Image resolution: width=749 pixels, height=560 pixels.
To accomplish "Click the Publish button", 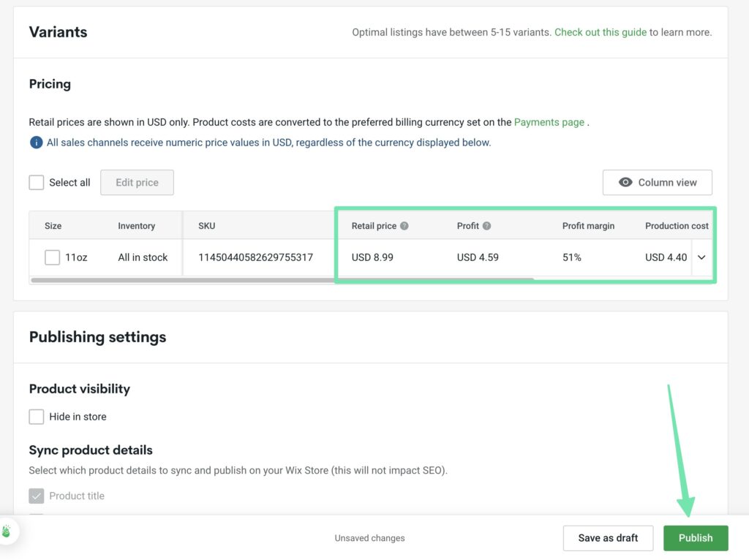I will coord(695,538).
